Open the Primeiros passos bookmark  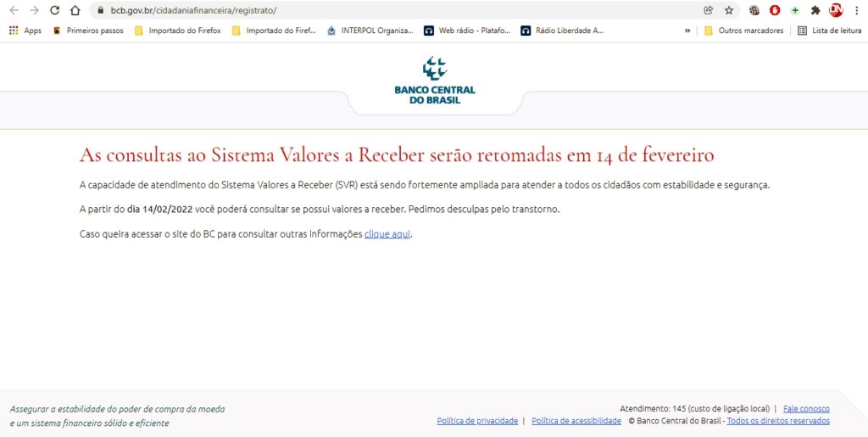coord(88,31)
